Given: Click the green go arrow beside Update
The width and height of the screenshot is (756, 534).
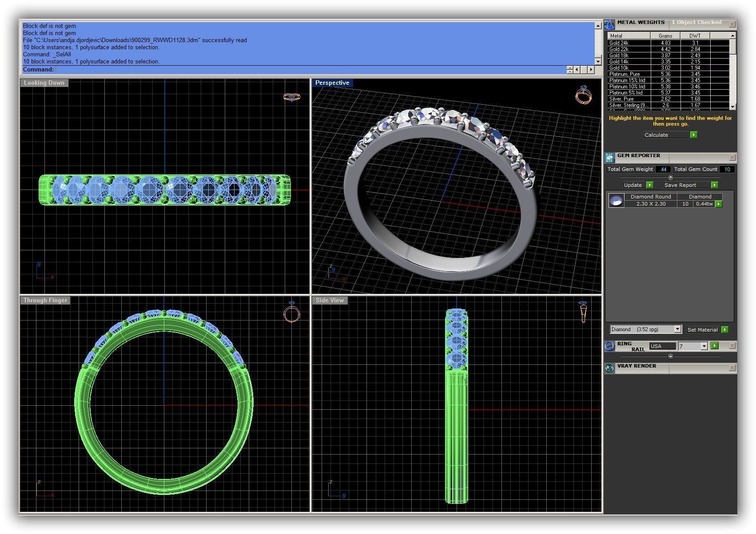Looking at the screenshot, I should click(649, 185).
